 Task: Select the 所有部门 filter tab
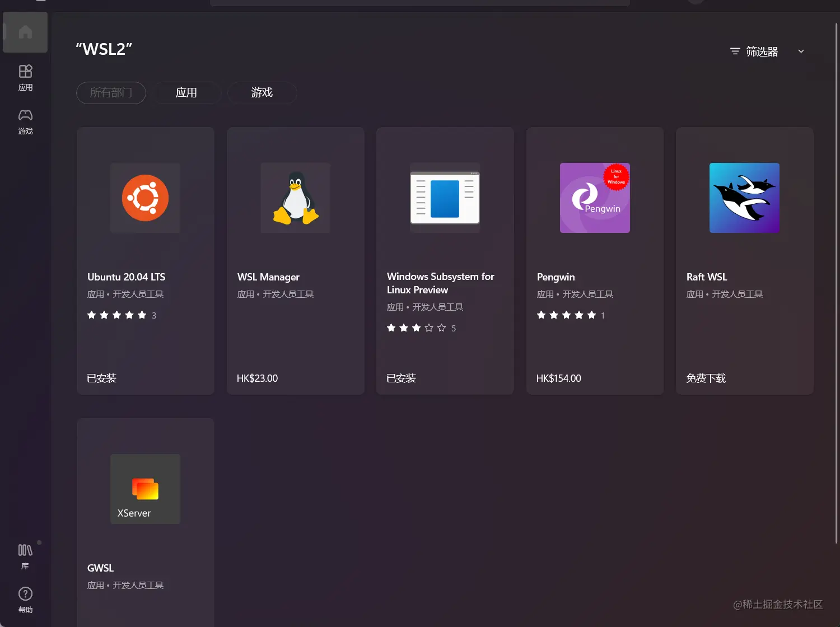[111, 93]
